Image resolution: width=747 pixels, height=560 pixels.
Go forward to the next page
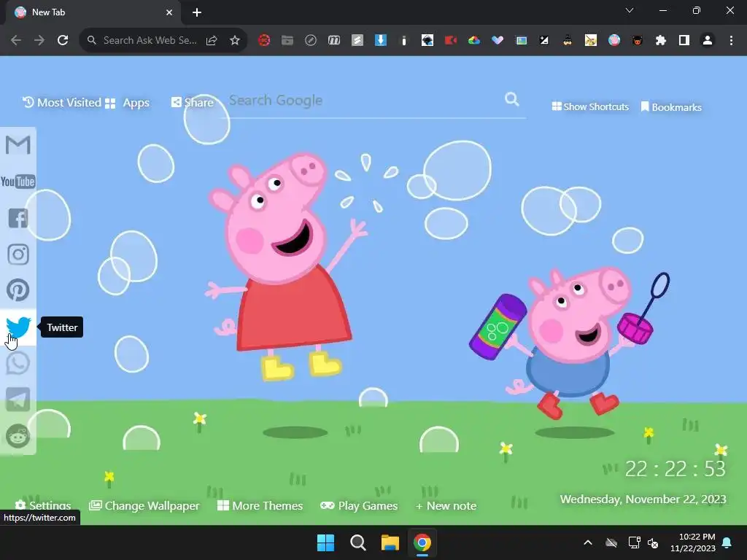tap(39, 41)
